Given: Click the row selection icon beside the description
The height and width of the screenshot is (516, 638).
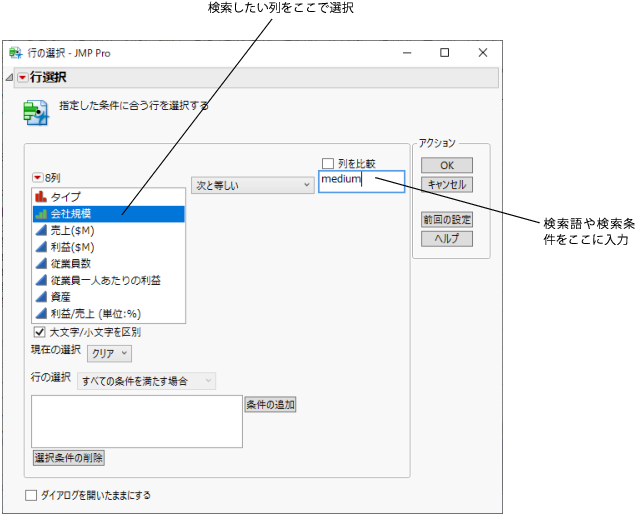Looking at the screenshot, I should [36, 113].
